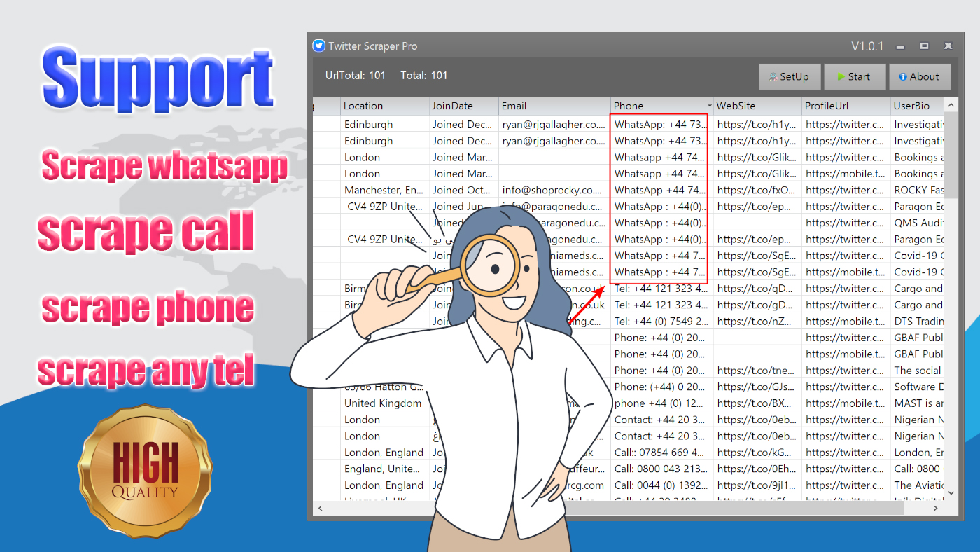Select the ProfileUrl cell in the MAST row
980x552 pixels.
click(846, 403)
